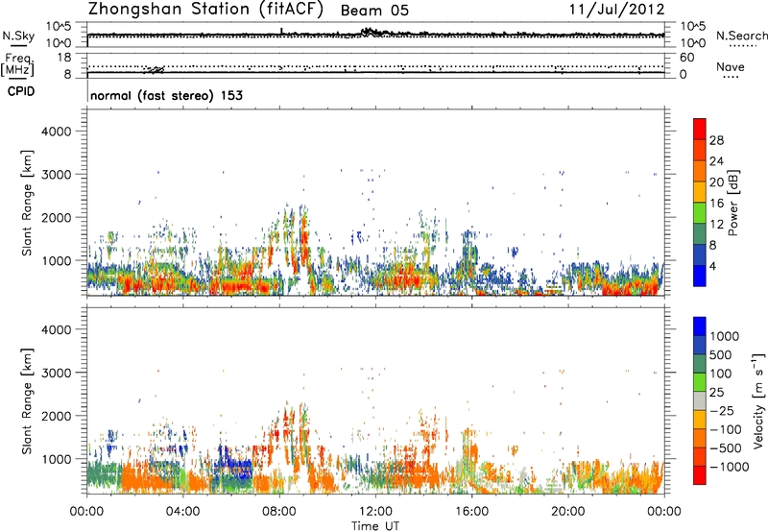Click the '2000' tick on the velocity panel

tap(57, 416)
